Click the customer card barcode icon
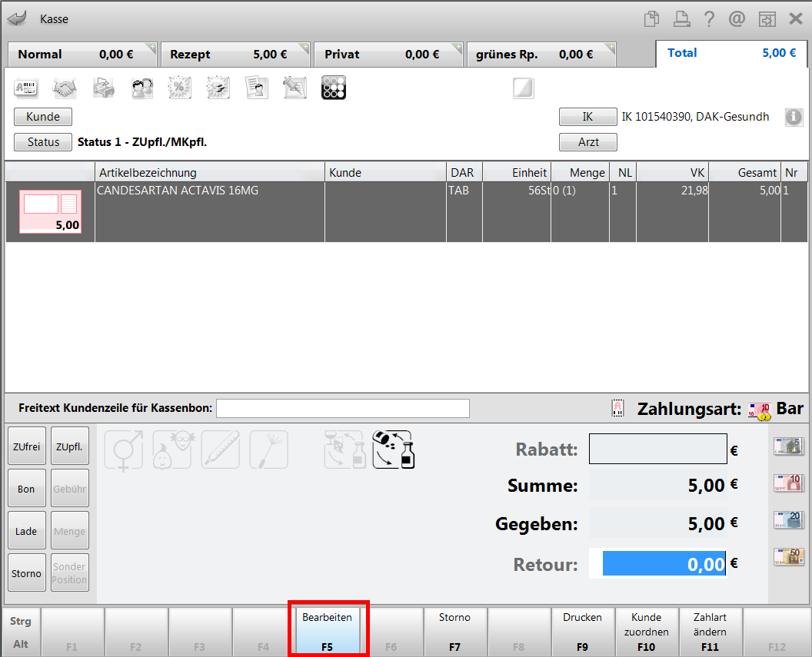The height and width of the screenshot is (657, 812). point(26,88)
